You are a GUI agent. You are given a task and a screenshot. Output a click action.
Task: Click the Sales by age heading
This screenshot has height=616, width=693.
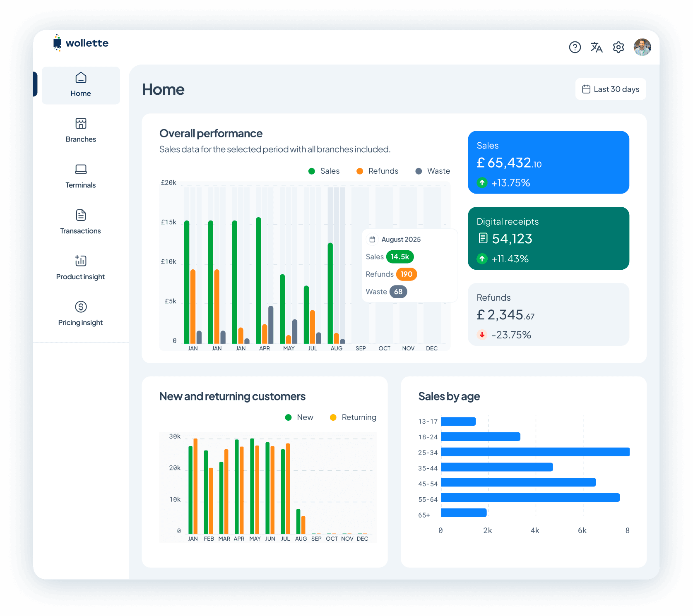(x=449, y=397)
